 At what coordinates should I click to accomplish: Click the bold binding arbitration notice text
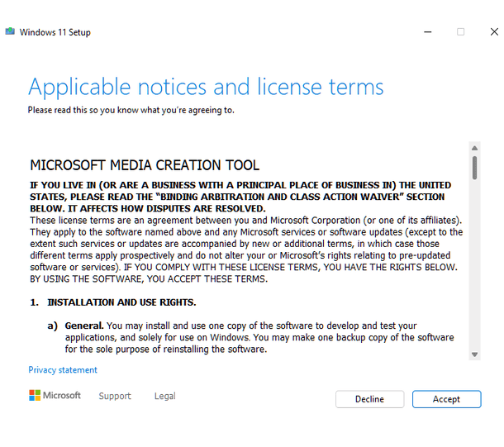[x=240, y=197]
